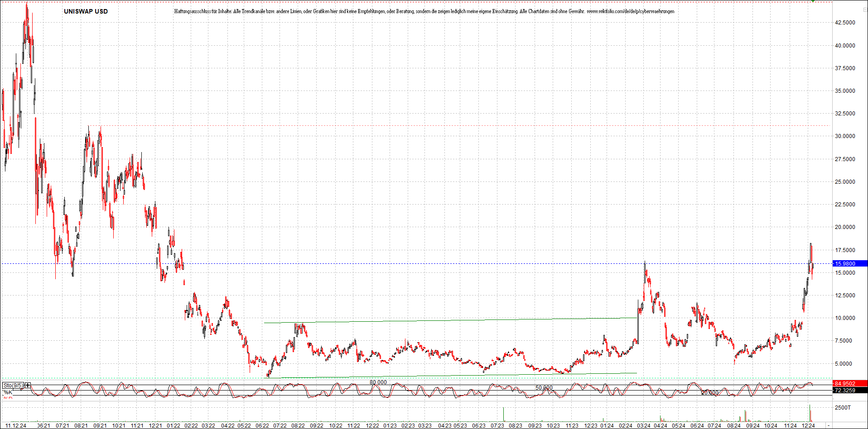Screen dimensions: 868x429
Task: Select the 06 24 date axis label
Action: [x=697, y=426]
